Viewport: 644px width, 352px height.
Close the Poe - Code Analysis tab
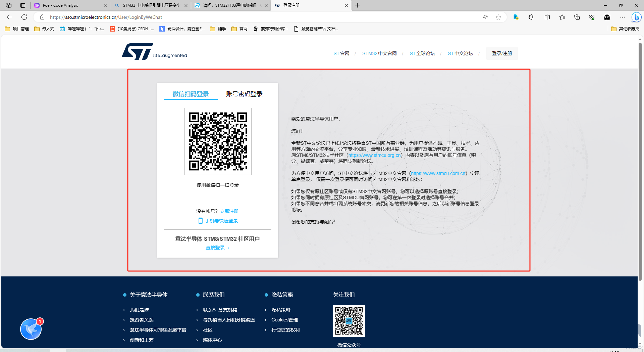click(x=106, y=5)
